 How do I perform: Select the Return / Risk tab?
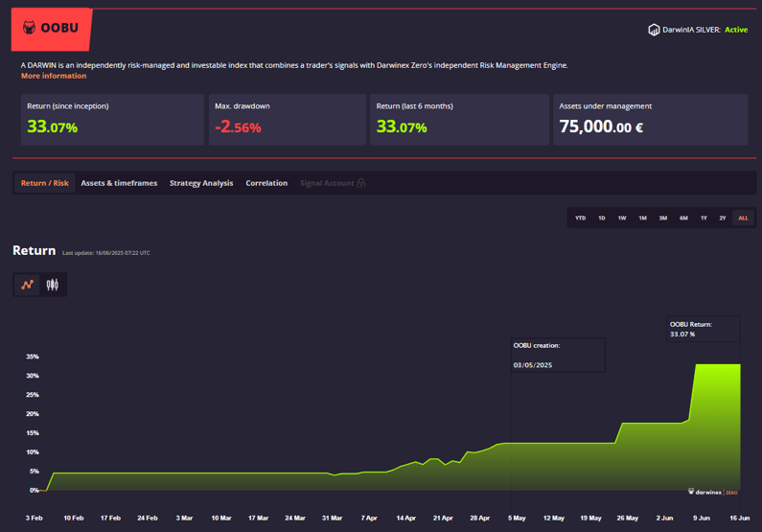pos(45,183)
